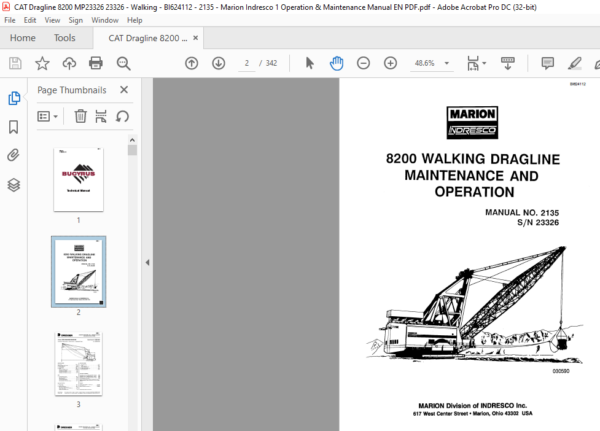Image resolution: width=600 pixels, height=431 pixels.
Task: Open the Attachments paperclip panel
Action: (13, 155)
